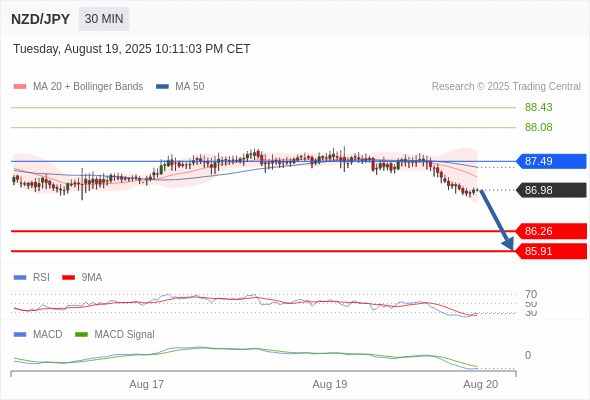The image size is (590, 400).
Task: Click the blue MACD legend swatch
Action: pos(20,335)
